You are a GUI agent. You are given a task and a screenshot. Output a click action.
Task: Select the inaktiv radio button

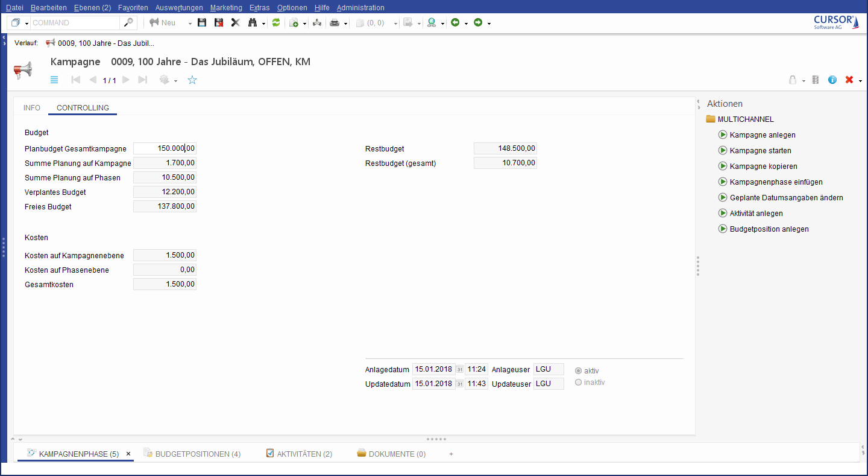579,382
